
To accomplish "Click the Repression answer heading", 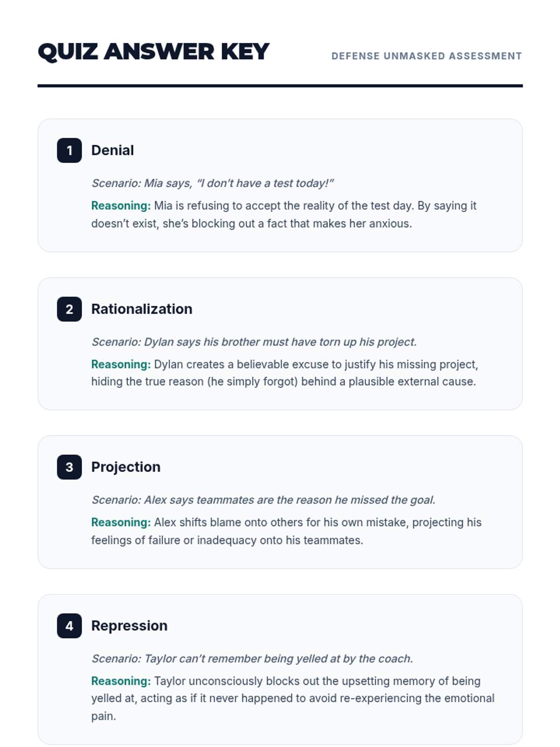I will (x=129, y=626).
